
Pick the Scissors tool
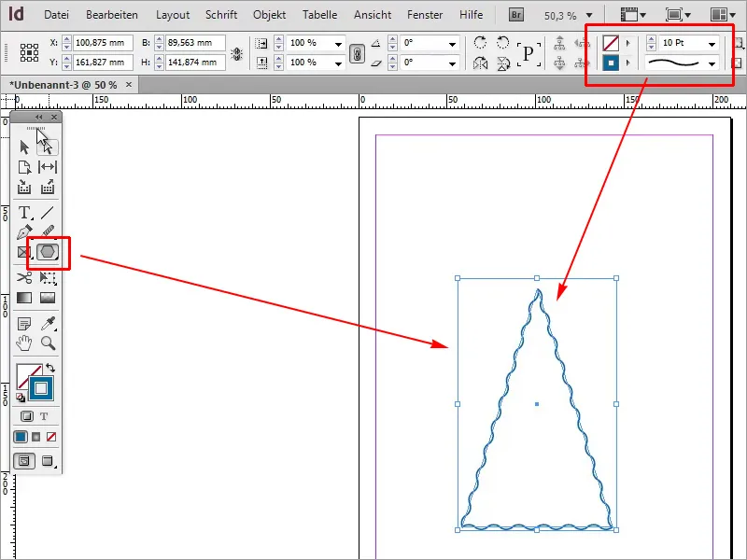pos(25,277)
